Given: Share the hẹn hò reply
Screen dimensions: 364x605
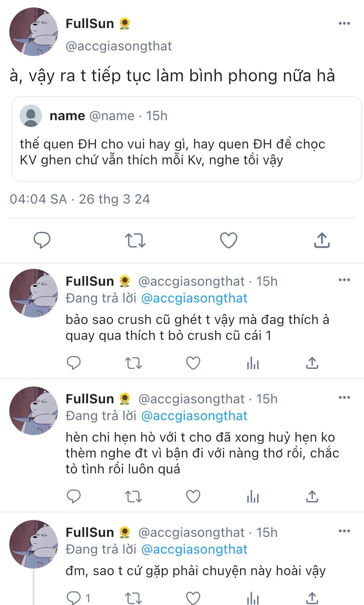Looking at the screenshot, I should tap(312, 497).
